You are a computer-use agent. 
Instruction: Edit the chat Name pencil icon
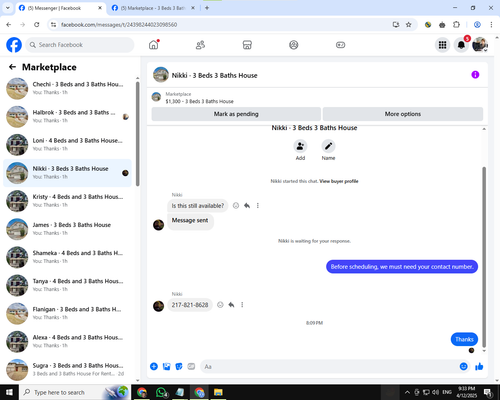[328, 146]
